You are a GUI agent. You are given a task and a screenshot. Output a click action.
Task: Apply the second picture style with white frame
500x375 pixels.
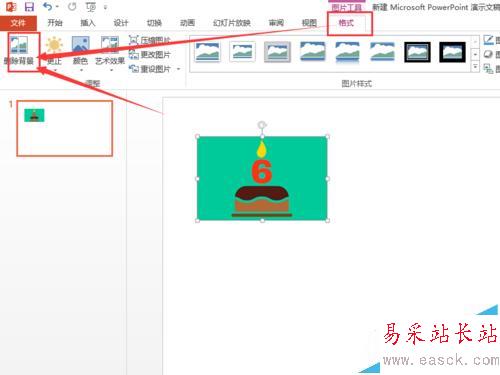coord(242,52)
